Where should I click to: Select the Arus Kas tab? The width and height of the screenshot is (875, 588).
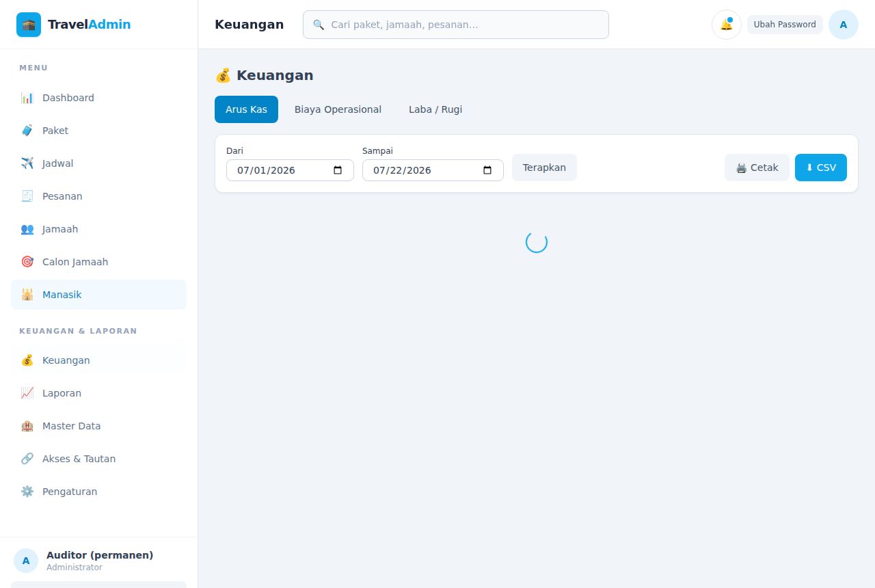[x=246, y=109]
